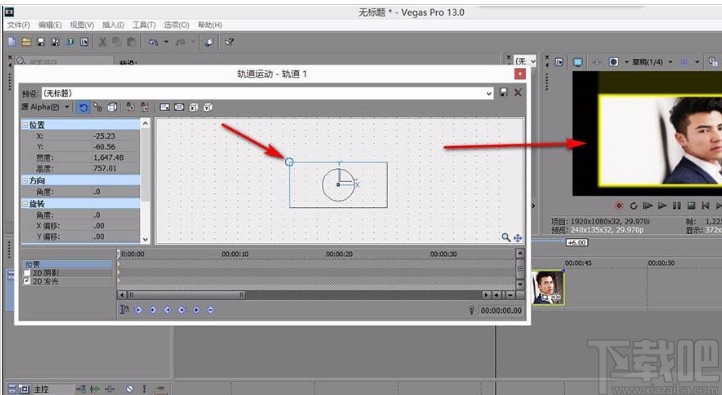Delete the preset with the X icon

point(518,93)
